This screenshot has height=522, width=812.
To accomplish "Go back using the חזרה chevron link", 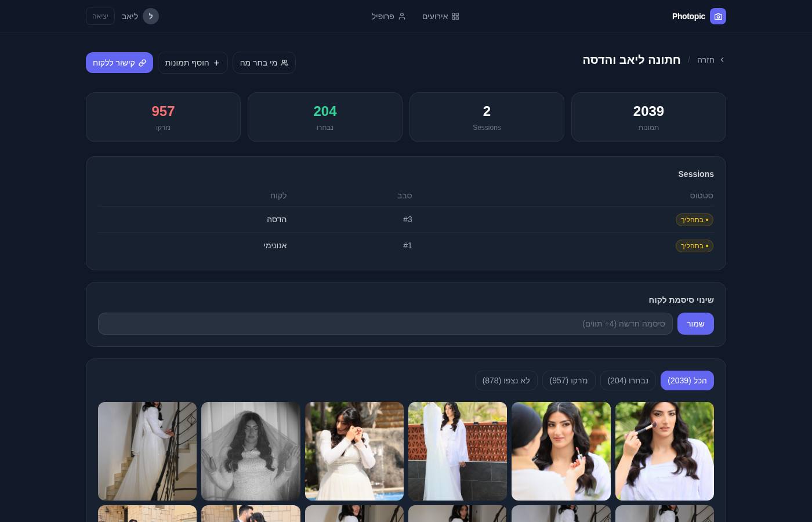I will pos(710,60).
